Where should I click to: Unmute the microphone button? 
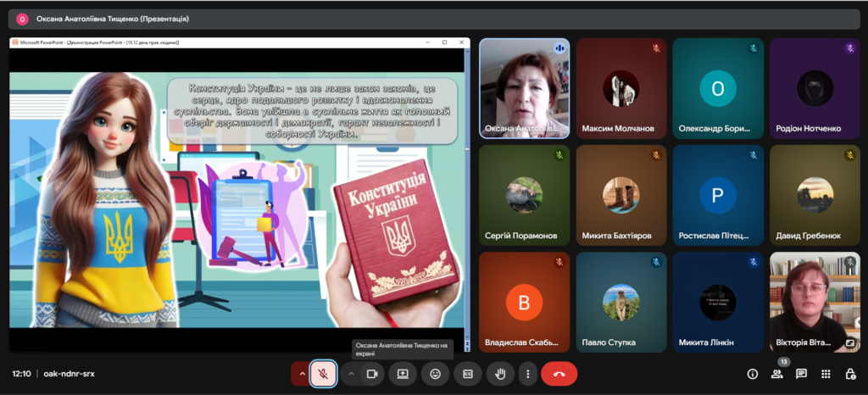(x=323, y=373)
